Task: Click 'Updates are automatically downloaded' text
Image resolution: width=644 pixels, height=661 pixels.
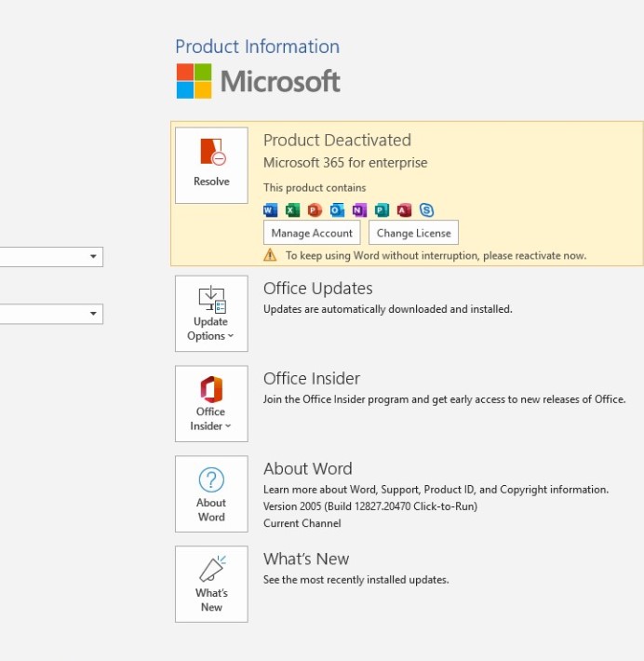Action: 388,309
